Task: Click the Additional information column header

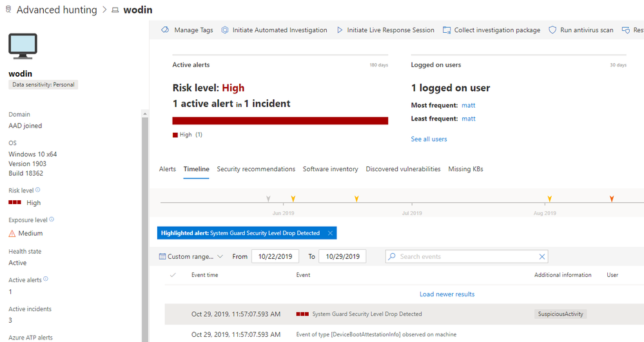Action: tap(563, 274)
